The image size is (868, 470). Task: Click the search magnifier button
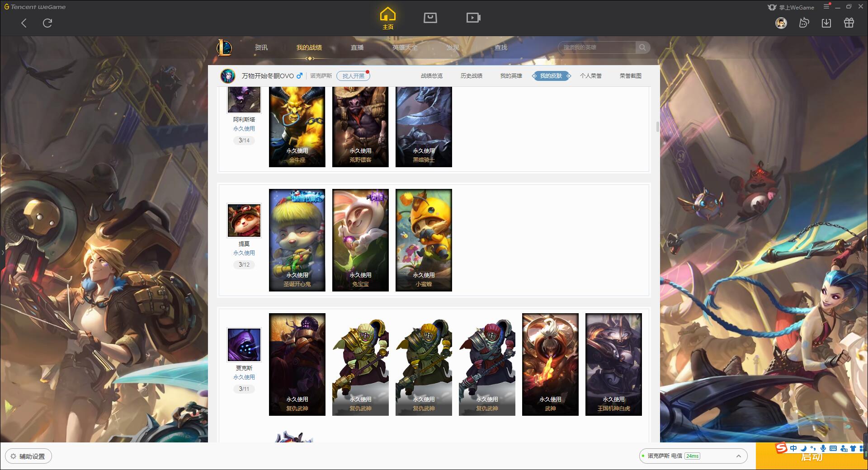[642, 47]
